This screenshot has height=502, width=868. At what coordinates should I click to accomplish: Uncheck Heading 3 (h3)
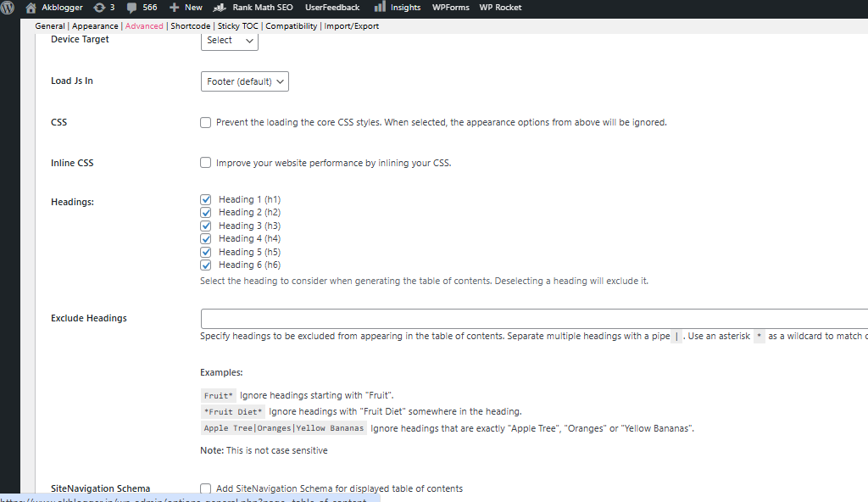tap(206, 226)
